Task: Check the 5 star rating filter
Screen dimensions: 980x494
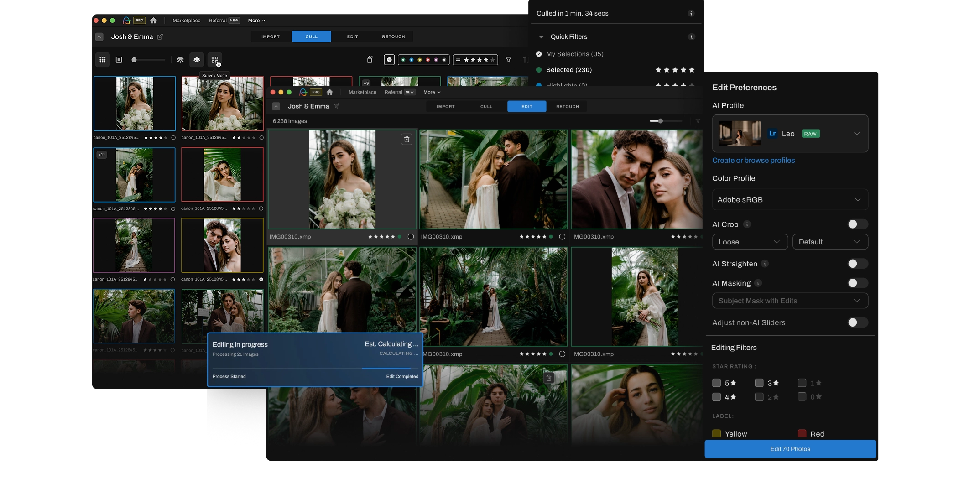Action: 716,383
